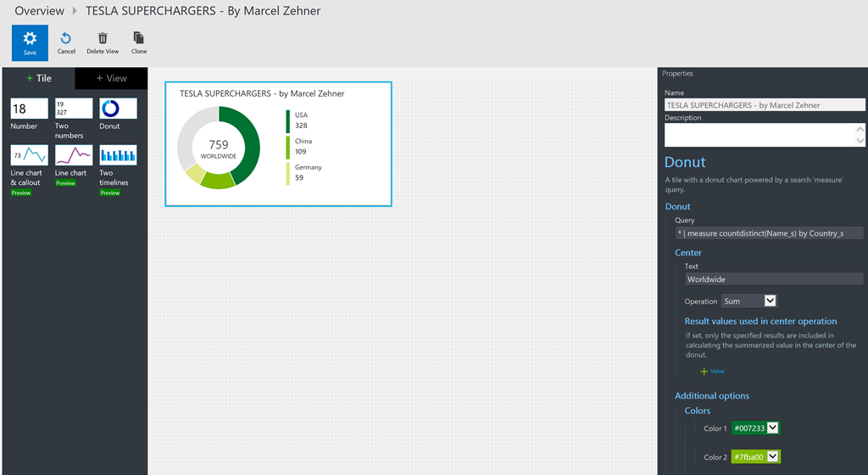Add a result Value with plus link

click(712, 372)
